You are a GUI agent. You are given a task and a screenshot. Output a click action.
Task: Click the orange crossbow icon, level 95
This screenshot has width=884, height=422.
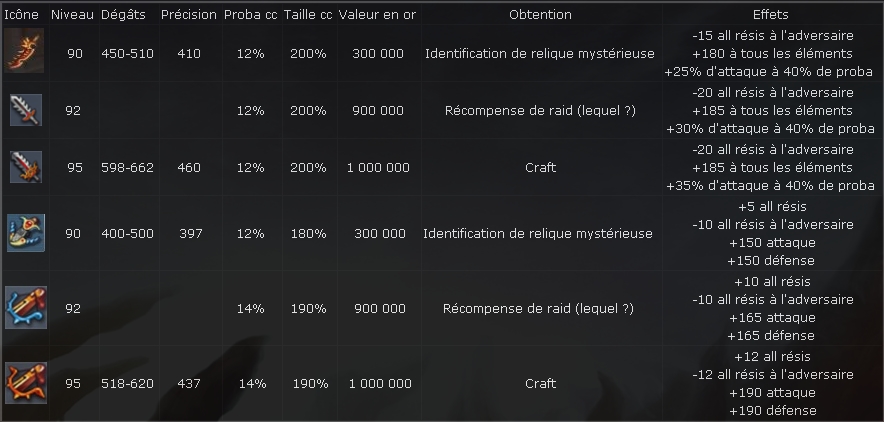[x=26, y=383]
